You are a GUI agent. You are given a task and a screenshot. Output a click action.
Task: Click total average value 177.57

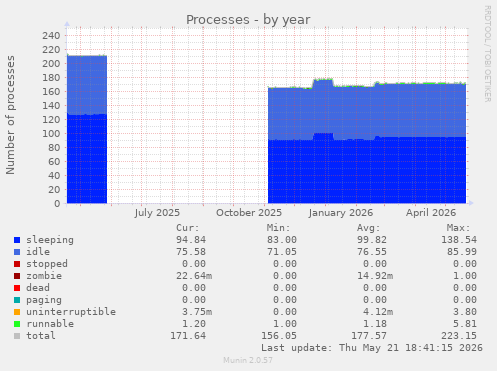coord(369,336)
